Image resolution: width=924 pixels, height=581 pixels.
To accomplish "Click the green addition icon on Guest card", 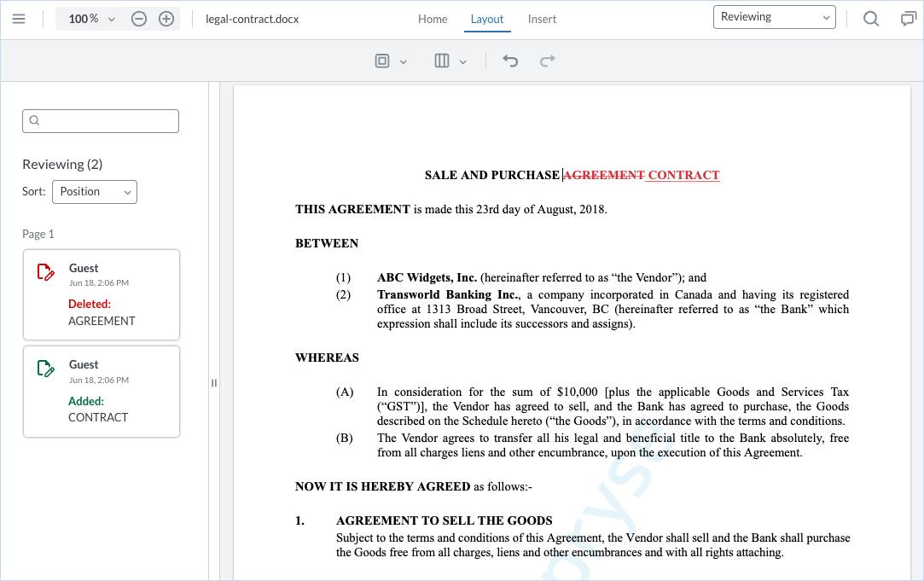I will (x=45, y=369).
